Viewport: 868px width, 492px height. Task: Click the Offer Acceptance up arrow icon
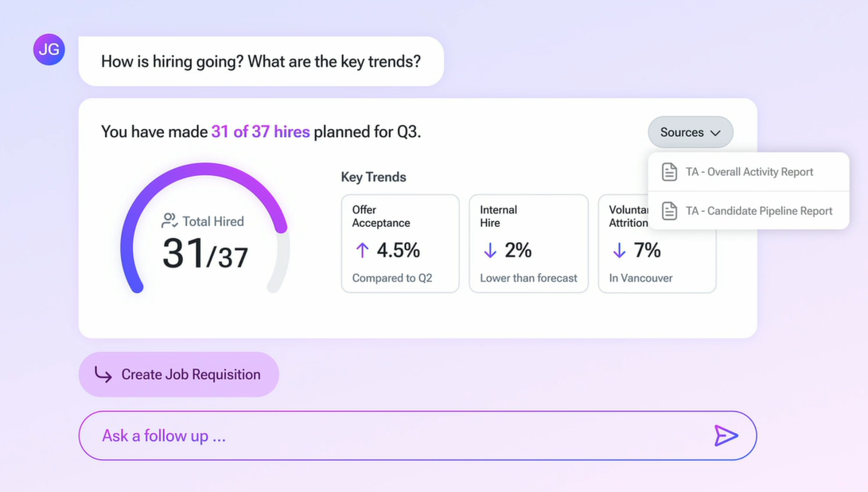tap(362, 250)
